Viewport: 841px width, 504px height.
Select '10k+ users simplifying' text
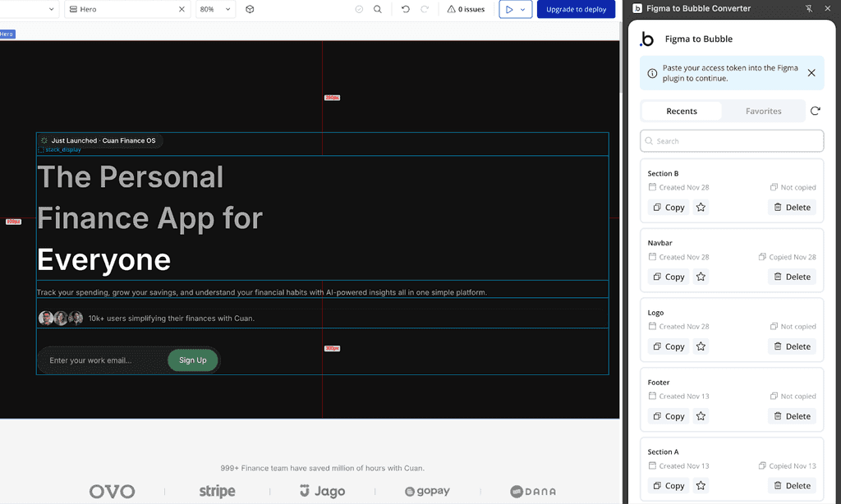171,318
